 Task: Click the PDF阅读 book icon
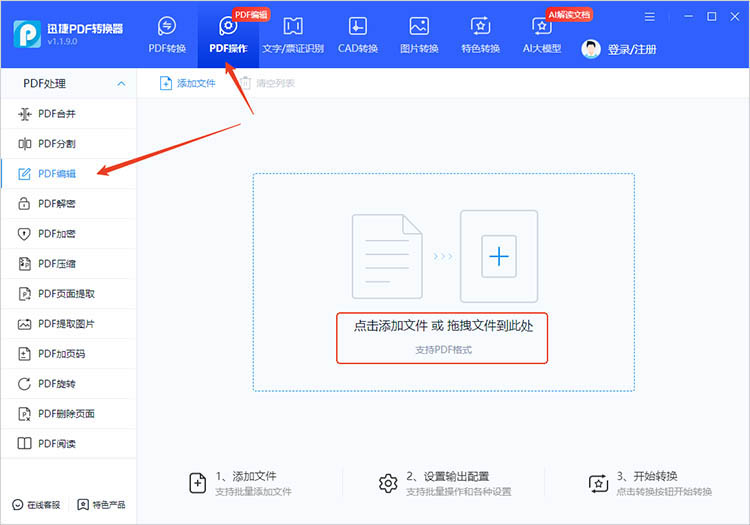tap(24, 444)
